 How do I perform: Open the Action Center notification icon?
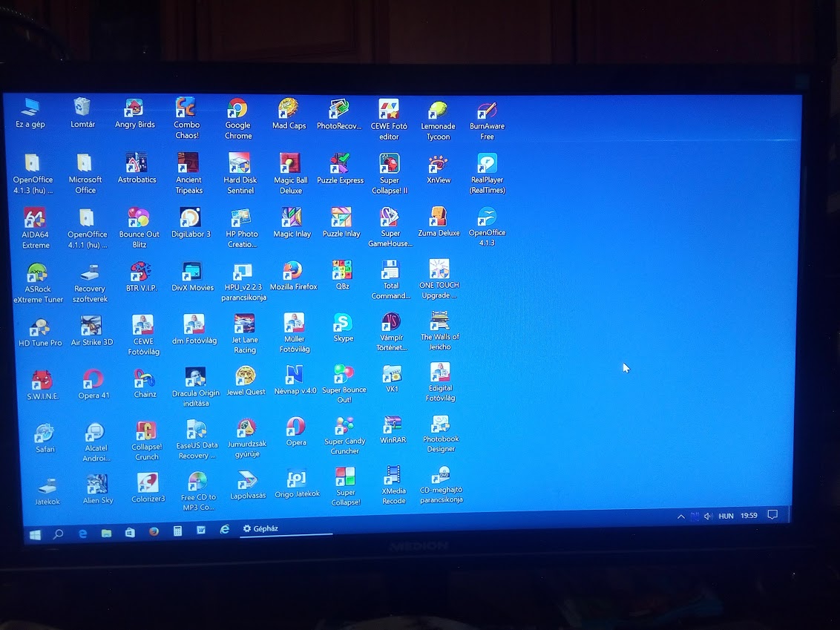coord(772,515)
